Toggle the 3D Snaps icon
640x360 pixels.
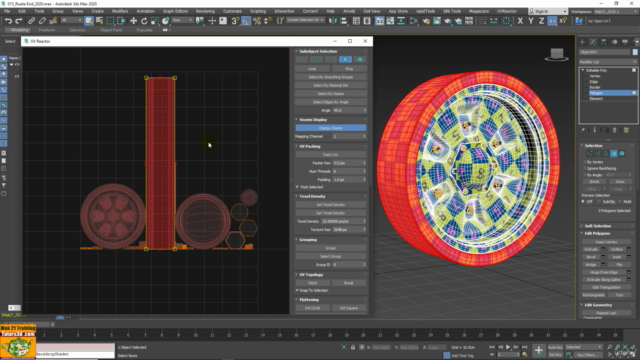point(235,21)
